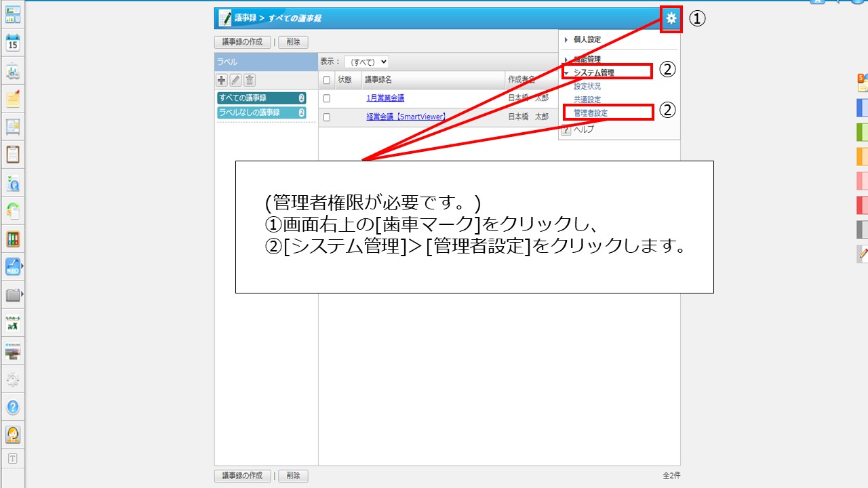Add a new label with the plus icon

(x=222, y=80)
